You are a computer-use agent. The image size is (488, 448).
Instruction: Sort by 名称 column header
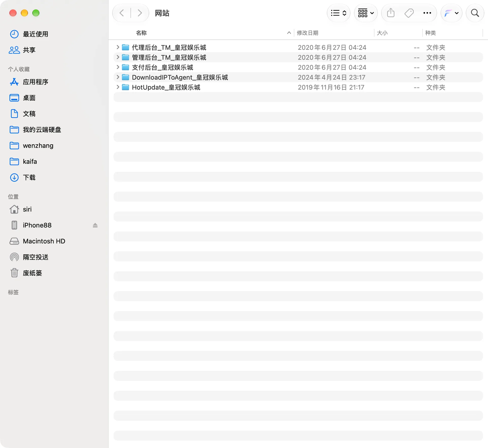coord(141,33)
